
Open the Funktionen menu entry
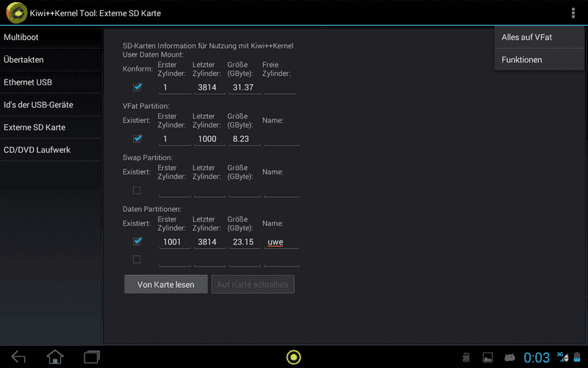coord(539,60)
